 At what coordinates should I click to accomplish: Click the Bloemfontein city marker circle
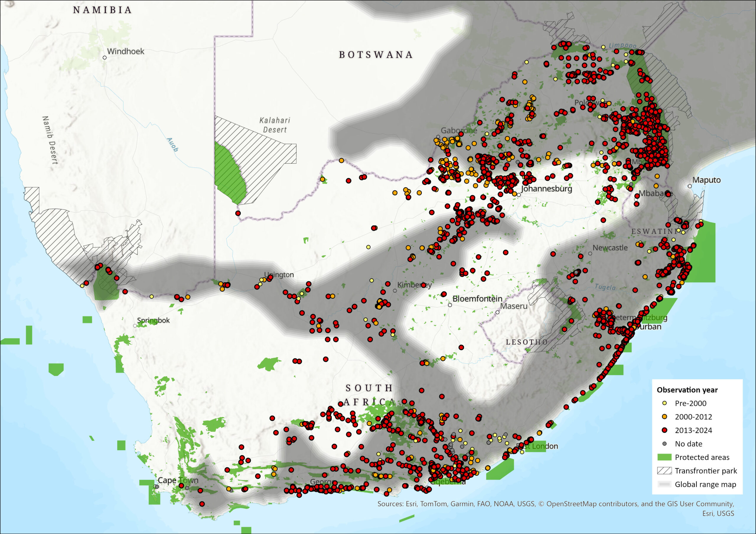click(450, 305)
